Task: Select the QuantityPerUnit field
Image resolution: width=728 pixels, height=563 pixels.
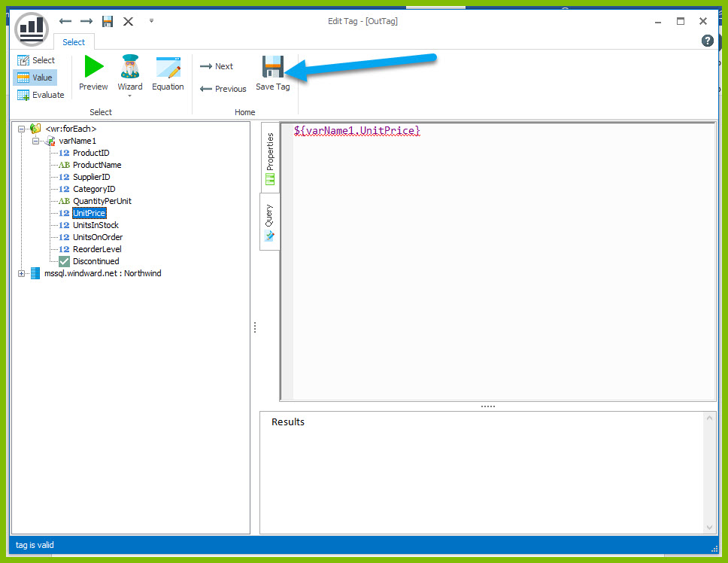Action: 102,201
